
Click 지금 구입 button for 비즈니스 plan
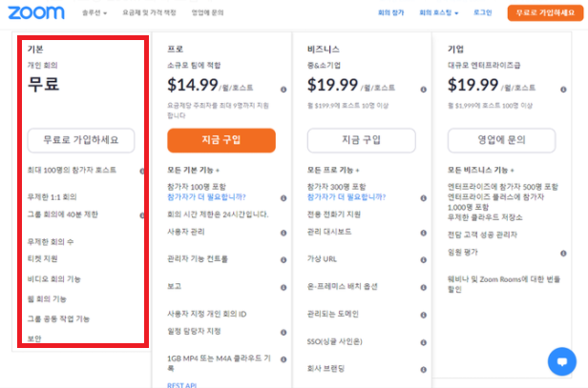[362, 140]
